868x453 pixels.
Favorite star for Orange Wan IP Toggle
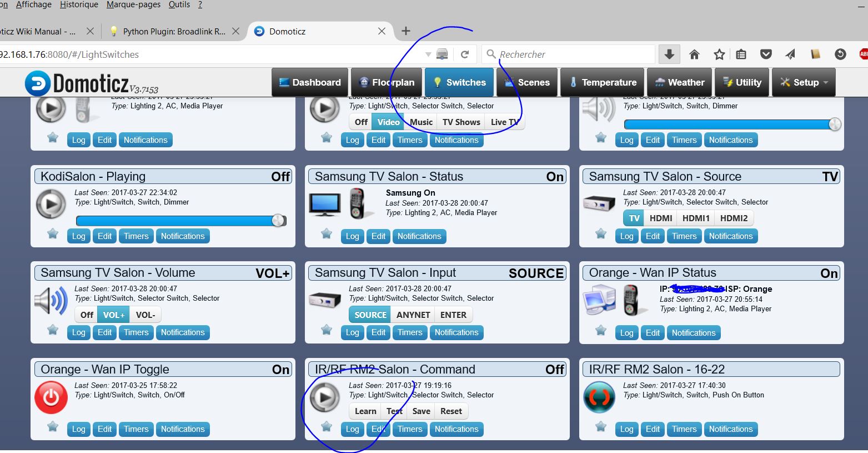coord(53,426)
